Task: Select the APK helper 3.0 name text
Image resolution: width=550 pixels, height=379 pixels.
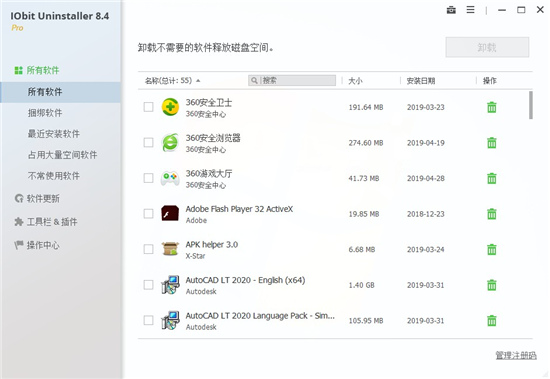Action: tap(212, 245)
